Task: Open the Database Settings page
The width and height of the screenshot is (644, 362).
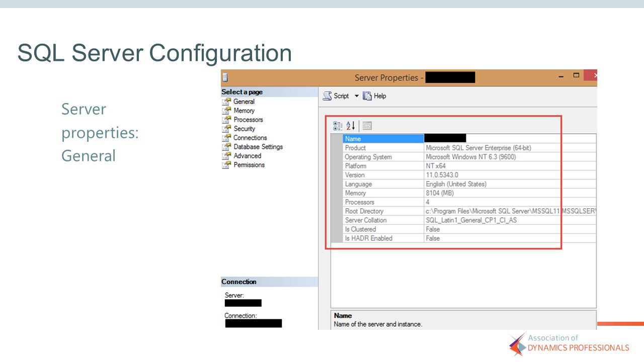Action: 258,147
